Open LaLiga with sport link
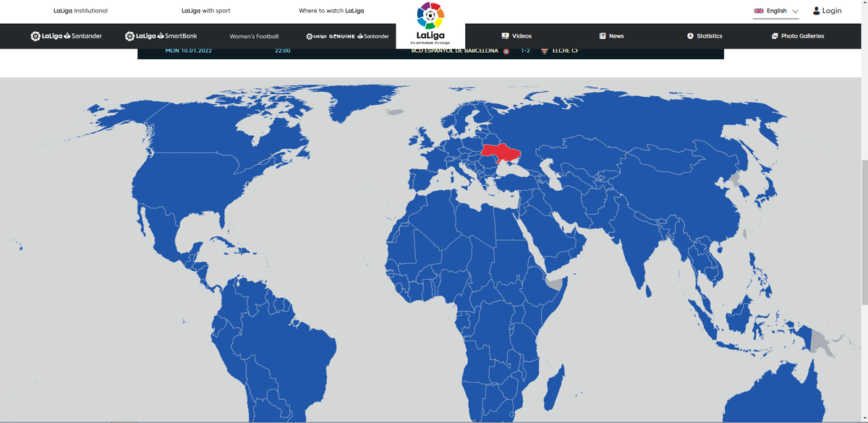 [206, 11]
